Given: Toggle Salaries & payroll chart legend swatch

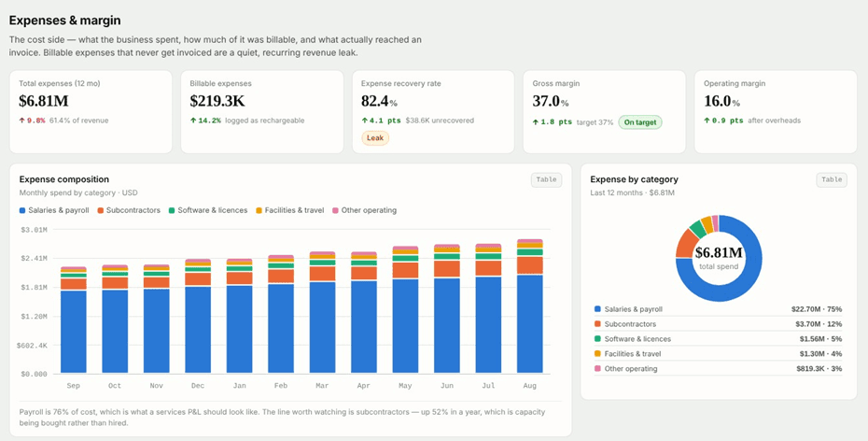Looking at the screenshot, I should [x=22, y=210].
